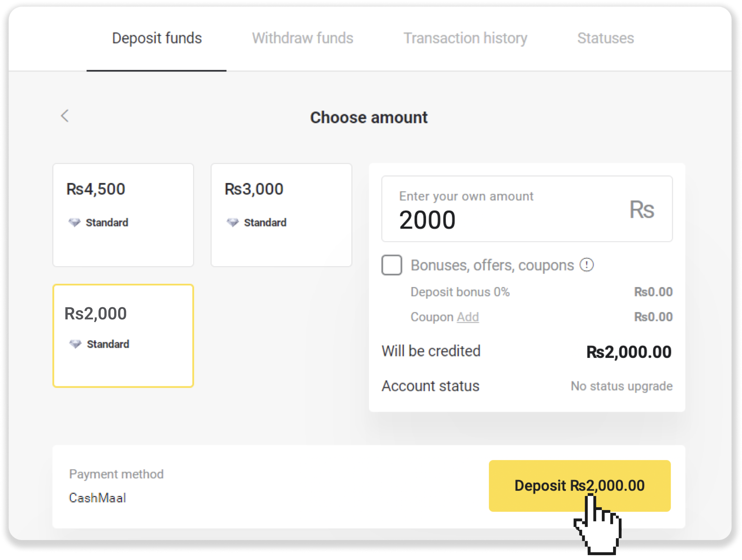Click the info icon next to Bonuses
Viewport: 742px width, 560px height.
pyautogui.click(x=587, y=265)
